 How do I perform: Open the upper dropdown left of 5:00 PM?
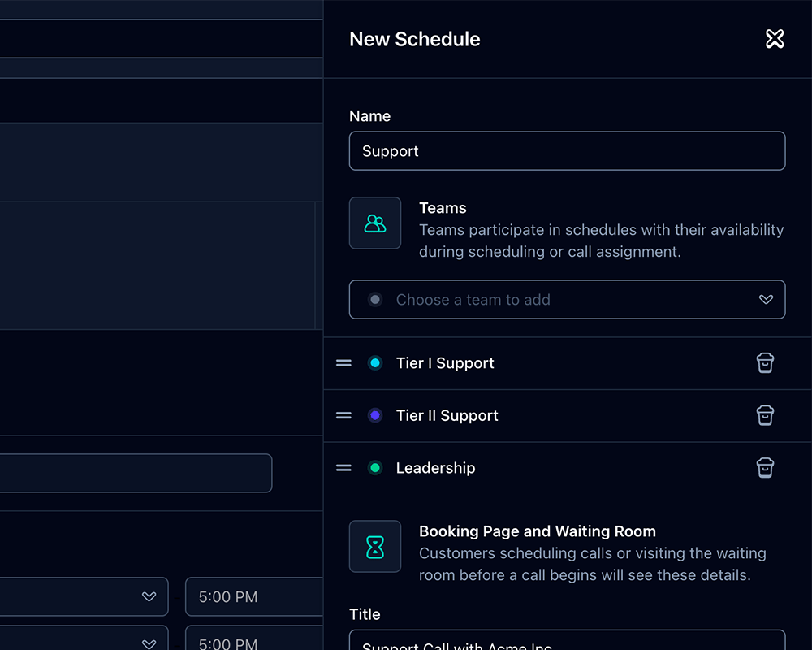click(x=84, y=596)
